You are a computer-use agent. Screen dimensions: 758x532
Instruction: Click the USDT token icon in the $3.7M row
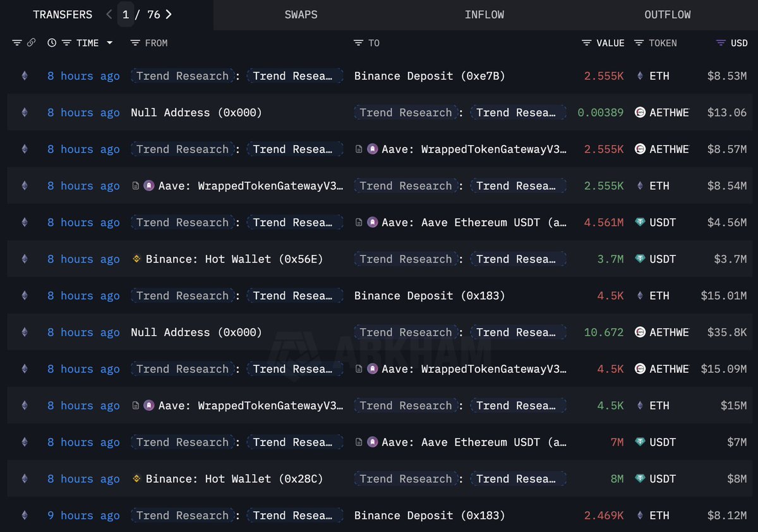click(640, 259)
